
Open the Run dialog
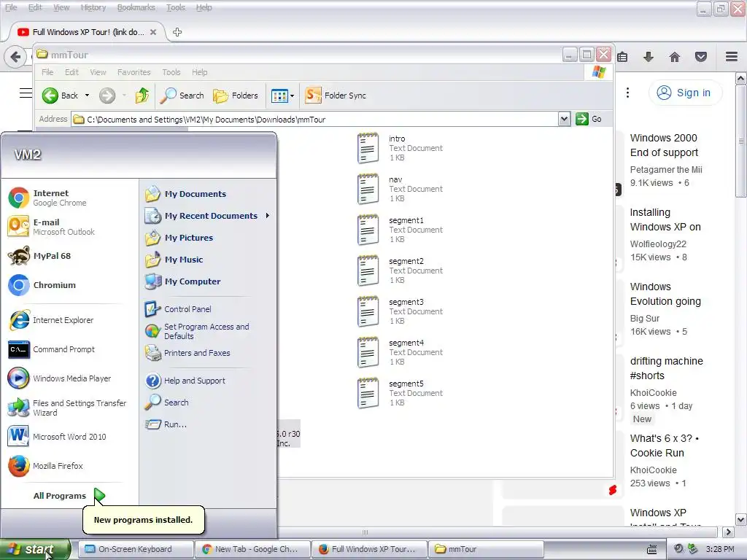[166, 424]
